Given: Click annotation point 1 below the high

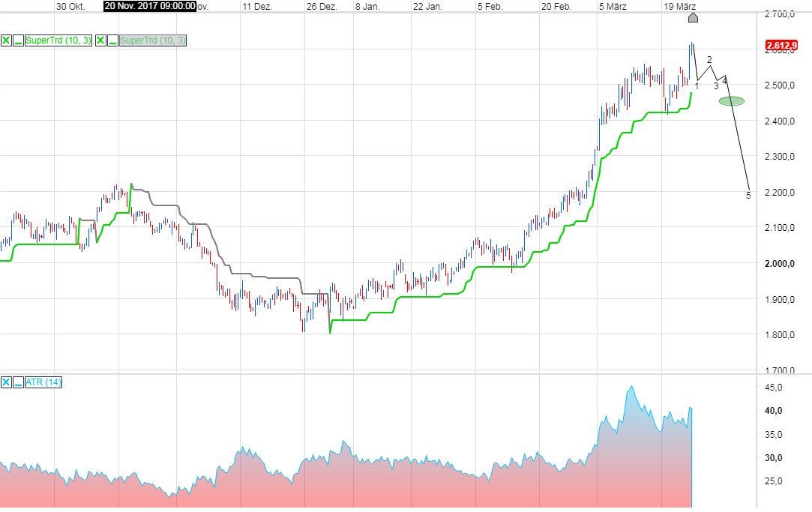Looking at the screenshot, I should click(x=696, y=86).
